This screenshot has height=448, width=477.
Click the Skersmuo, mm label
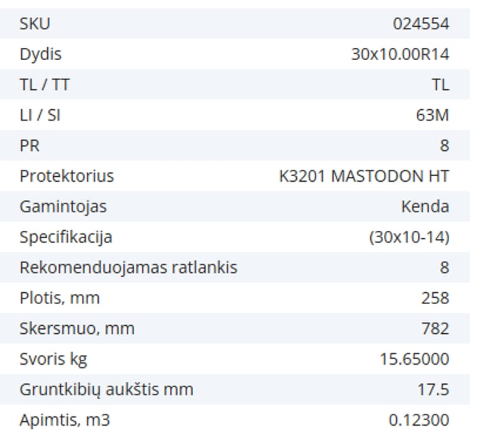click(x=77, y=328)
